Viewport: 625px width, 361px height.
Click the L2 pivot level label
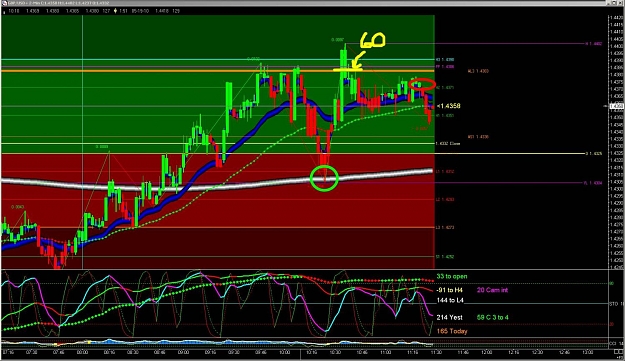(x=444, y=200)
